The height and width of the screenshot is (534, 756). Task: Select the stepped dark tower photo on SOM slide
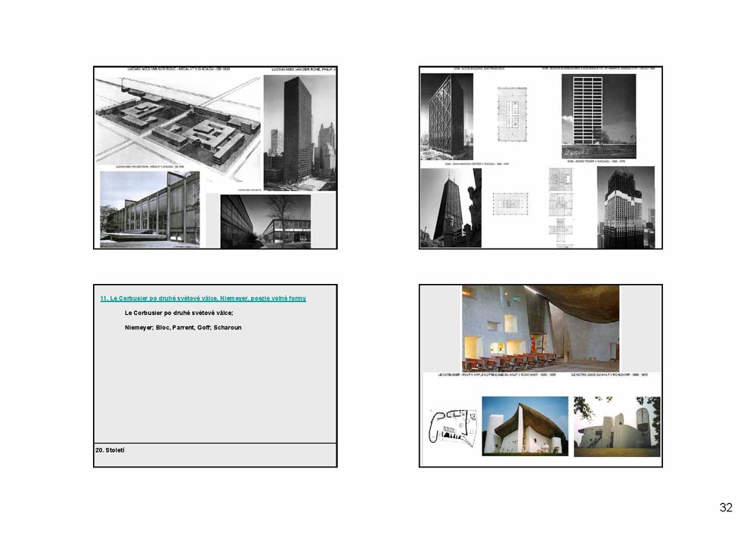(x=626, y=208)
